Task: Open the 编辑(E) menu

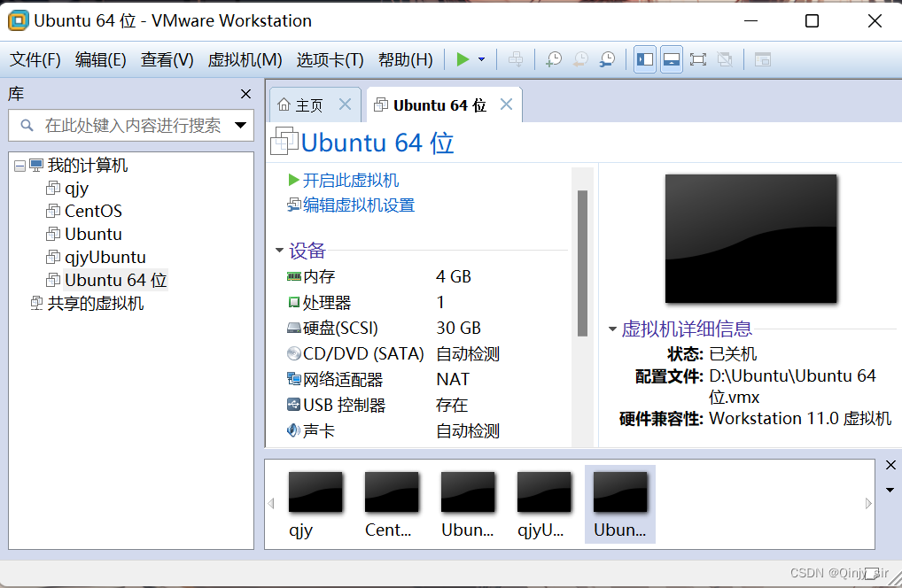Action: 101,59
